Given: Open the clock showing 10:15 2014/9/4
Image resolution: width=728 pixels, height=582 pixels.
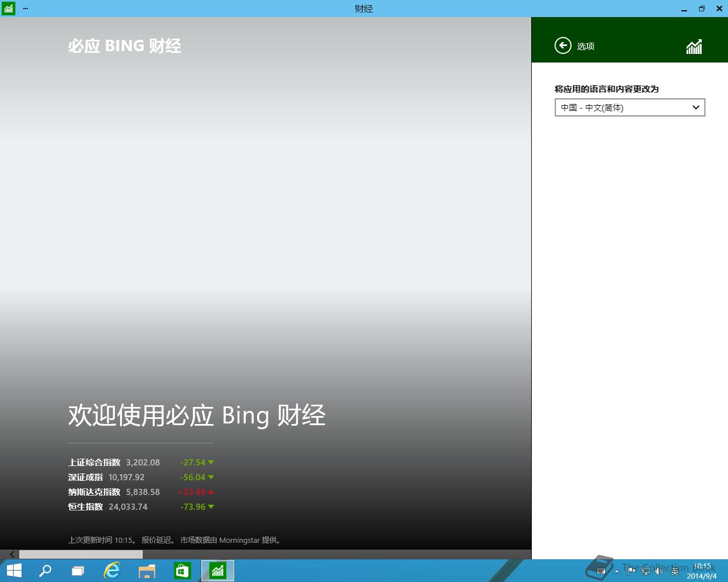Looking at the screenshot, I should (702, 571).
